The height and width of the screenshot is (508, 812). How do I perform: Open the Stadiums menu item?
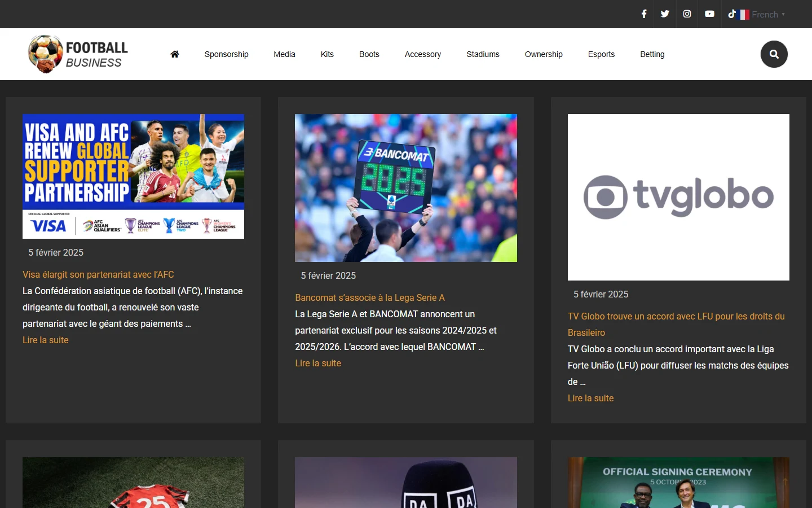coord(483,54)
